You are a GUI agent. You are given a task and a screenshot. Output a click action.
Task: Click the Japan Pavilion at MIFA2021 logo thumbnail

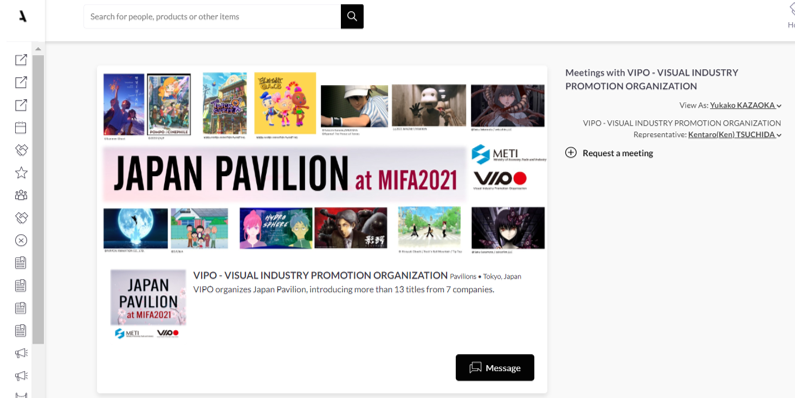pos(148,304)
